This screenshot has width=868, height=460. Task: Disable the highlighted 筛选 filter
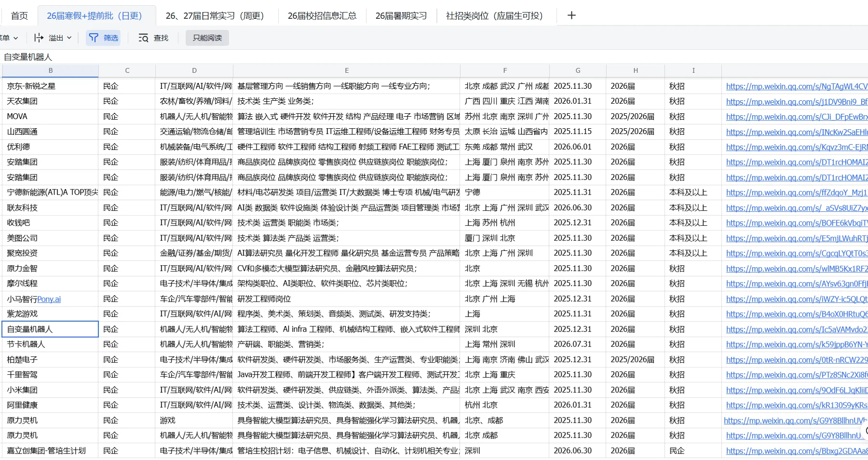(103, 38)
